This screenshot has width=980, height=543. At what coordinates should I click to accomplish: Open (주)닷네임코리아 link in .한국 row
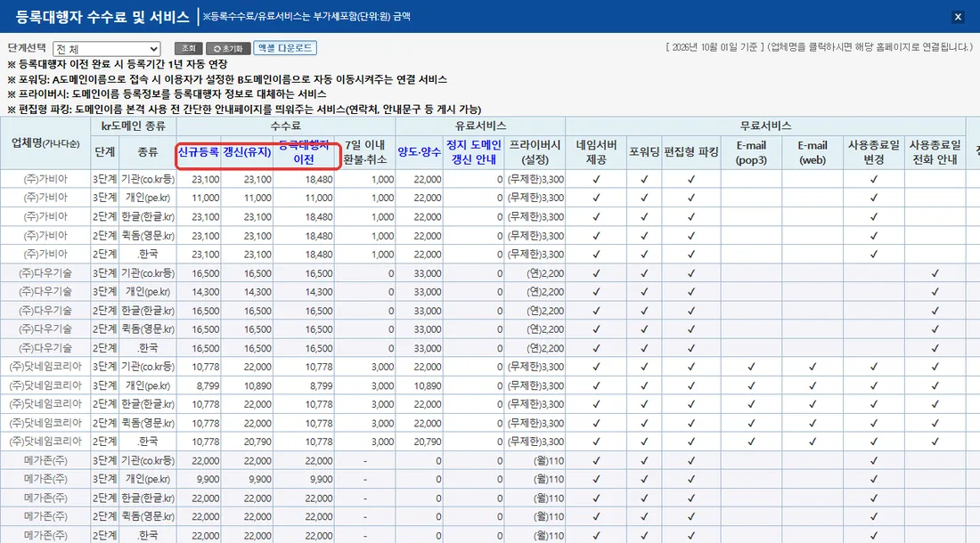click(45, 442)
